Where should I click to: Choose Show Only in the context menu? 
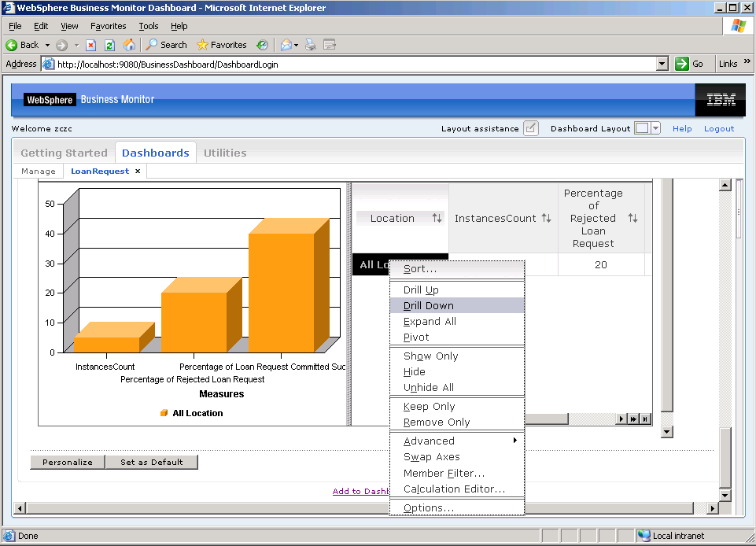[x=456, y=356]
